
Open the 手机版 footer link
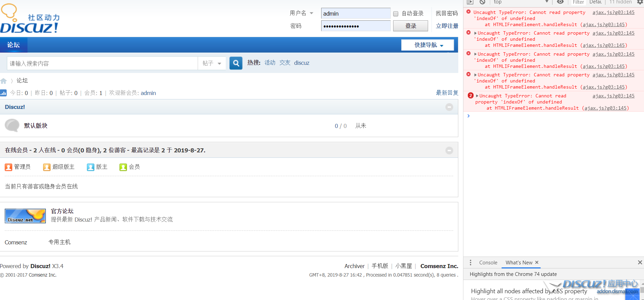pos(380,266)
